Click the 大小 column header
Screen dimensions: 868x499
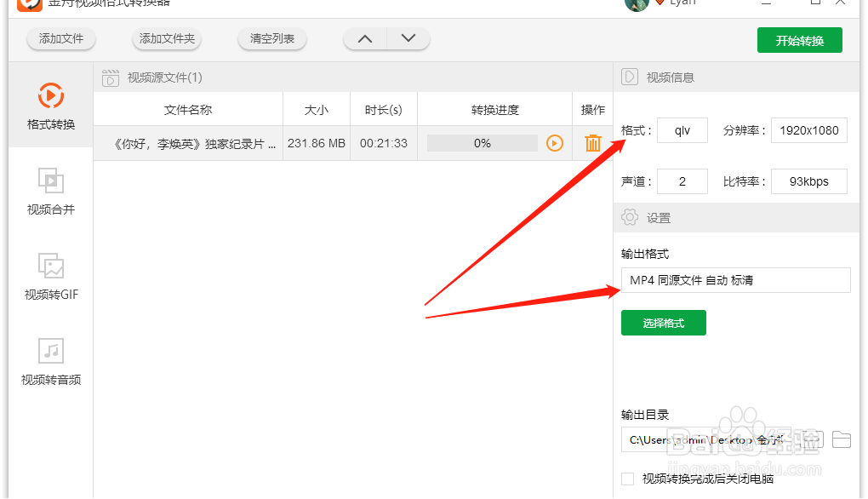(316, 110)
